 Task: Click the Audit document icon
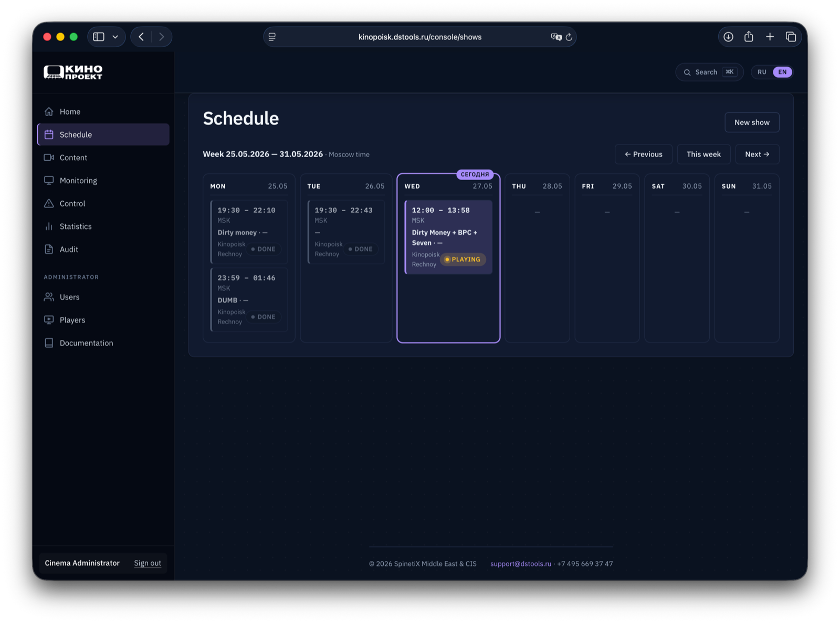click(x=49, y=249)
